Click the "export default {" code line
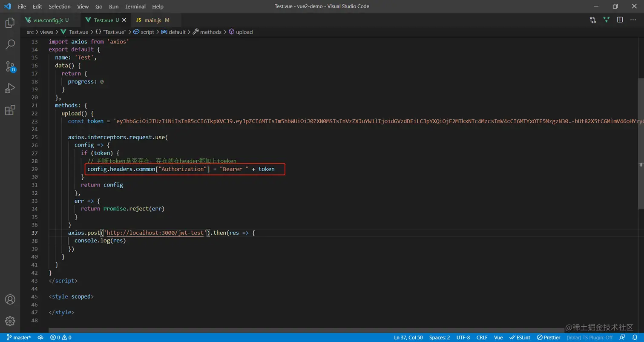 75,49
